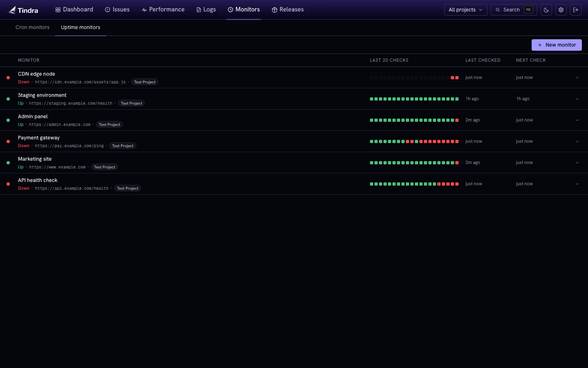The image size is (588, 368).
Task: Open the CDN edge node monitor
Action: tap(36, 74)
